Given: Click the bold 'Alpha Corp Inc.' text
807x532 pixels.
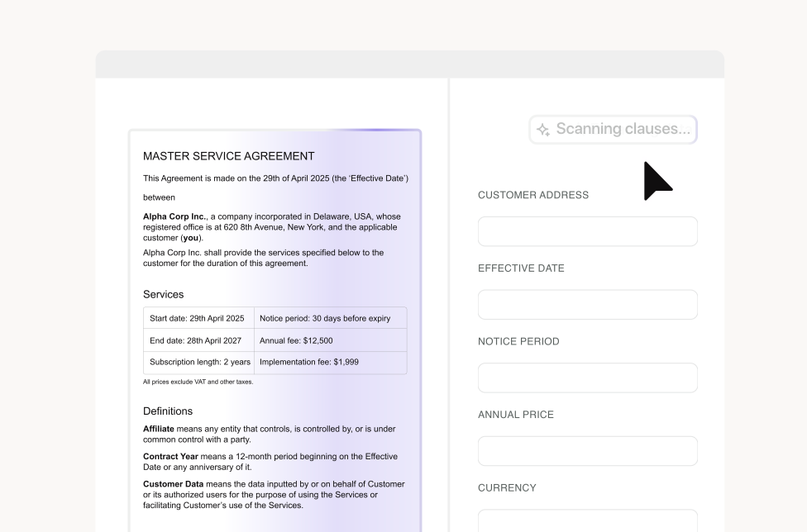Looking at the screenshot, I should 174,217.
